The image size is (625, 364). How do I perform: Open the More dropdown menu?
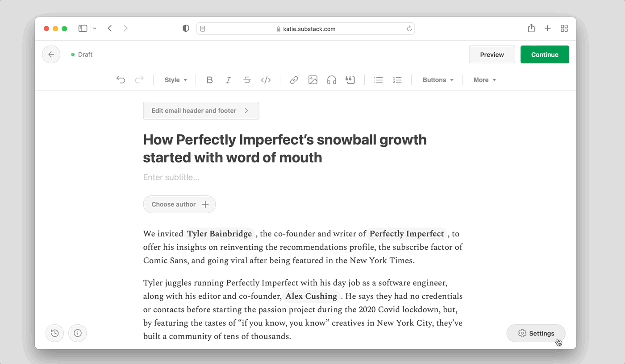pyautogui.click(x=485, y=80)
